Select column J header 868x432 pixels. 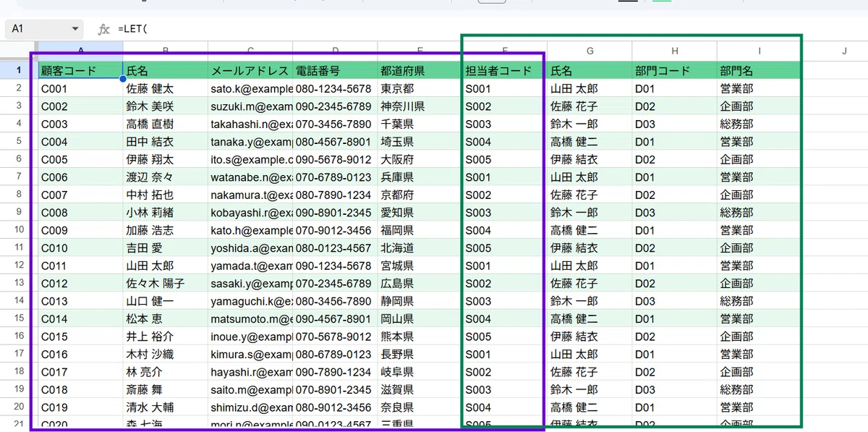(x=843, y=51)
